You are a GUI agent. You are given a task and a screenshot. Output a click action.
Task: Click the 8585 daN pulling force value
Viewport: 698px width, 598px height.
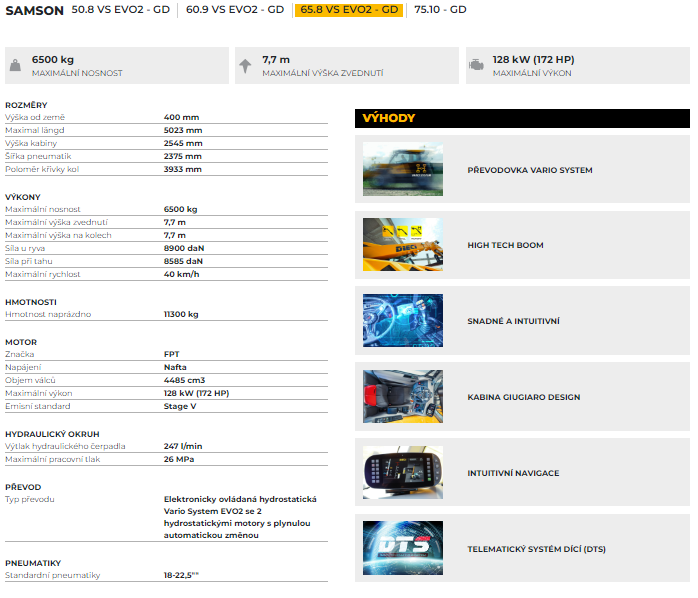pos(183,261)
